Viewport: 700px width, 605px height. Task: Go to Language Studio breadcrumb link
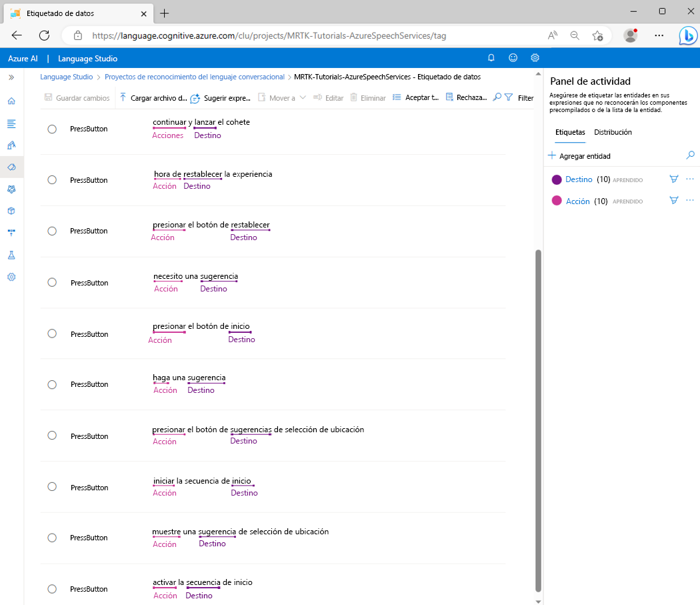67,77
